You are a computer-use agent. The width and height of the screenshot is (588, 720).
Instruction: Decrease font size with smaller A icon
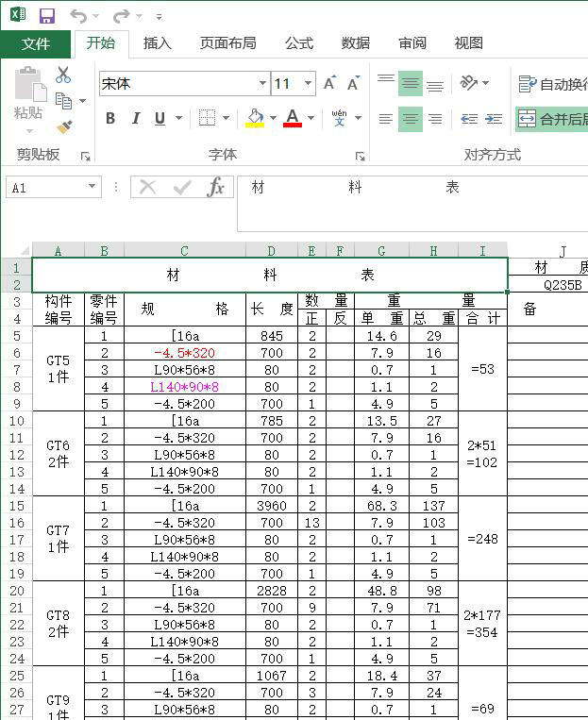point(353,83)
